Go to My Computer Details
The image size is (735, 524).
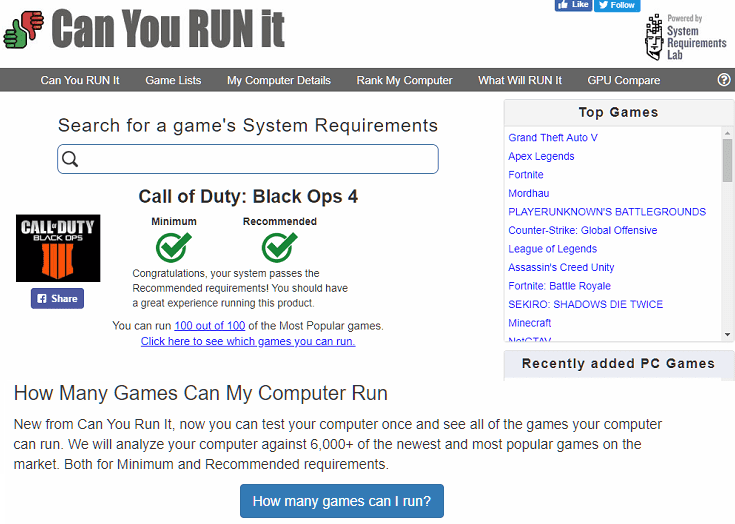pos(279,80)
